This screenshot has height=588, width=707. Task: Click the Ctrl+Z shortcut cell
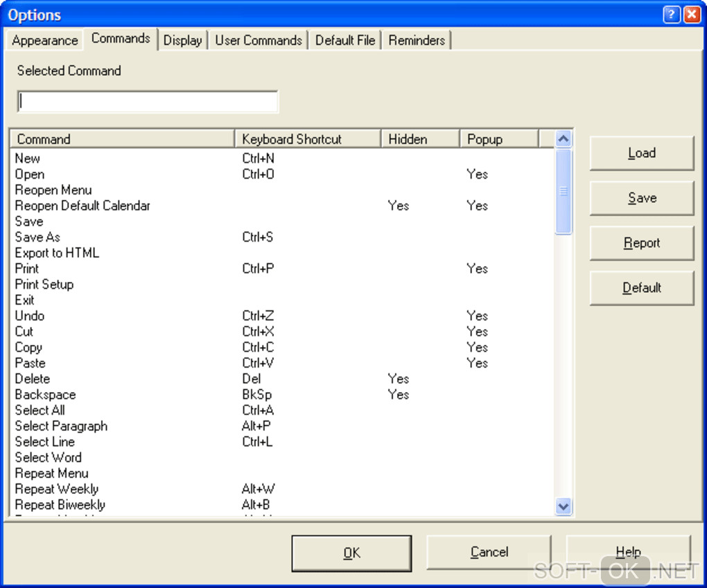[258, 317]
